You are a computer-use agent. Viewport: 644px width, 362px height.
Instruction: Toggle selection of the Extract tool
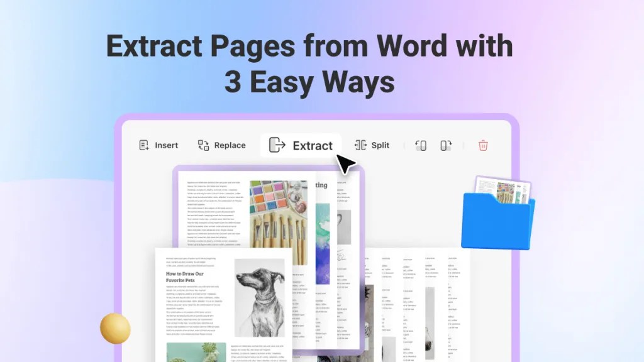[x=301, y=145]
